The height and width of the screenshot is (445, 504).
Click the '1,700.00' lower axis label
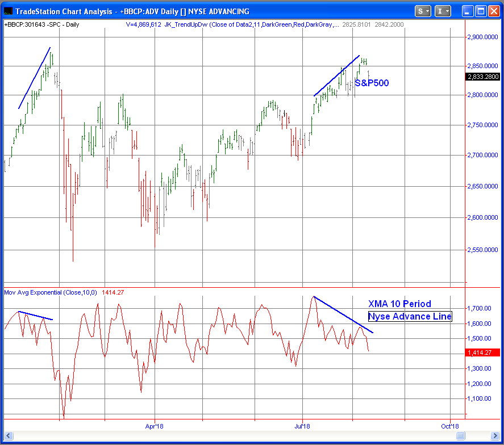[479, 309]
